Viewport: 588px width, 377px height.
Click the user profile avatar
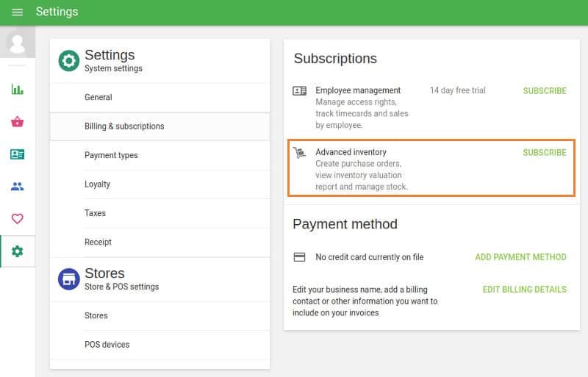pos(17,43)
